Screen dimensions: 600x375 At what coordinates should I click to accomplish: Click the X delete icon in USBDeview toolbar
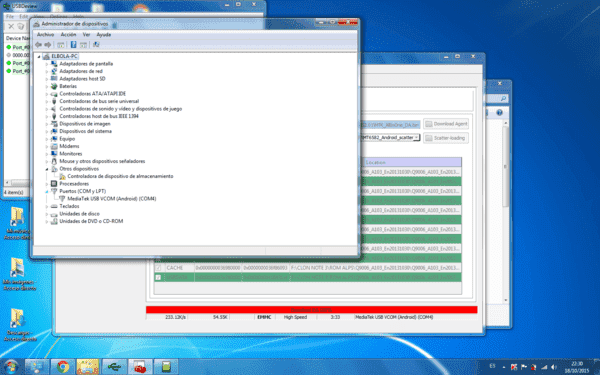pyautogui.click(x=11, y=26)
